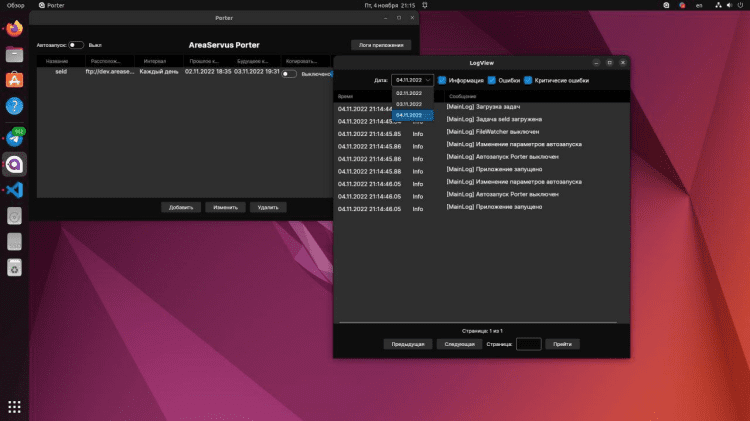This screenshot has width=750, height=421.
Task: Click the Время column header in LogView
Action: [x=345, y=96]
